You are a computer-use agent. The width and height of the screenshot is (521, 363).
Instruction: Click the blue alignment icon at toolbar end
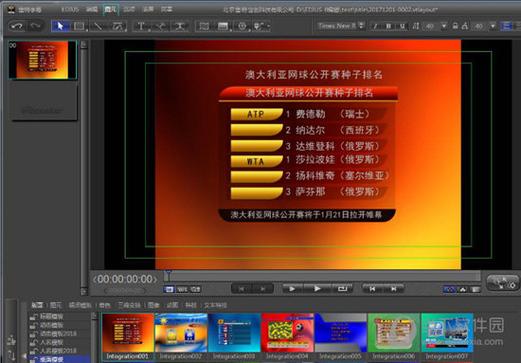point(506,26)
